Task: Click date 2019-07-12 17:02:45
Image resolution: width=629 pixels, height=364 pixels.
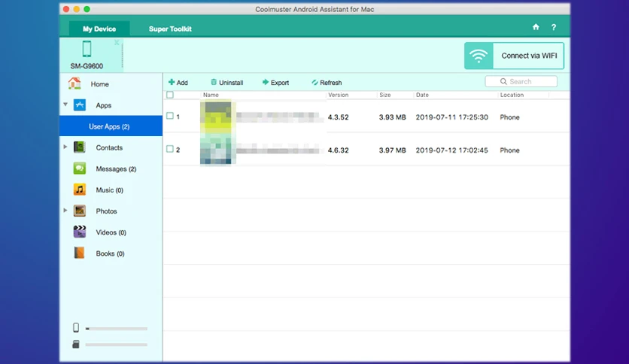Action: coord(451,150)
